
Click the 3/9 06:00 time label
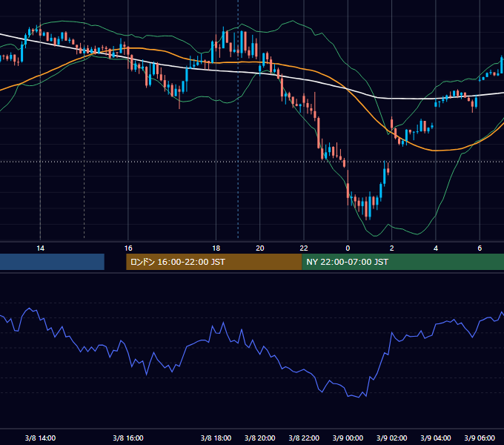pyautogui.click(x=480, y=438)
